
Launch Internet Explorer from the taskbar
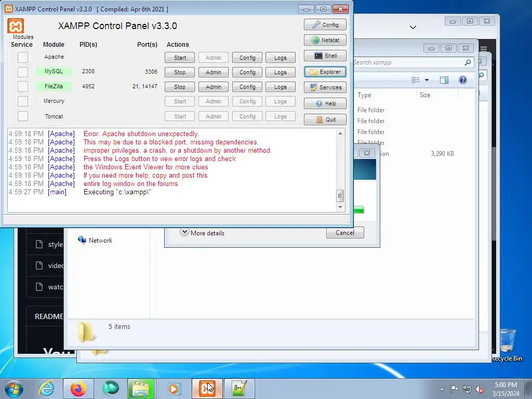[46, 389]
